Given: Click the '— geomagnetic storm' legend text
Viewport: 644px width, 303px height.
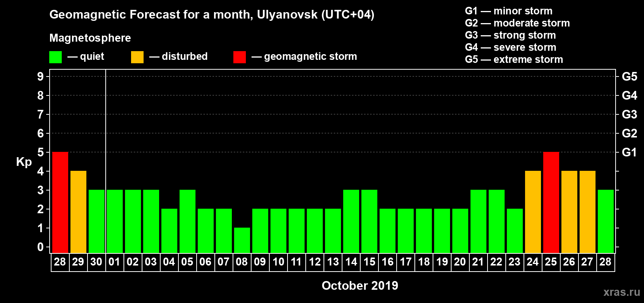Looking at the screenshot, I should [x=304, y=56].
